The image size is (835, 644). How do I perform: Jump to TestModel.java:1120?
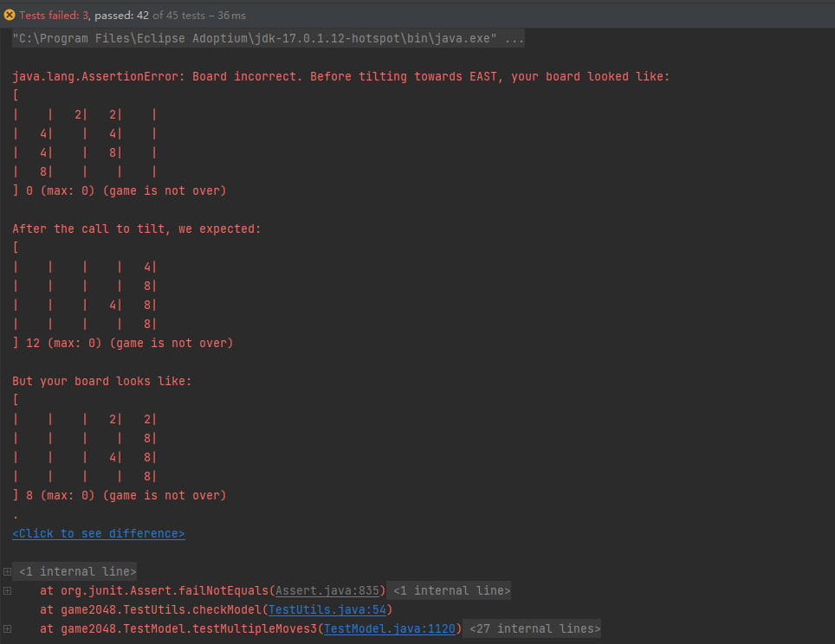point(389,629)
